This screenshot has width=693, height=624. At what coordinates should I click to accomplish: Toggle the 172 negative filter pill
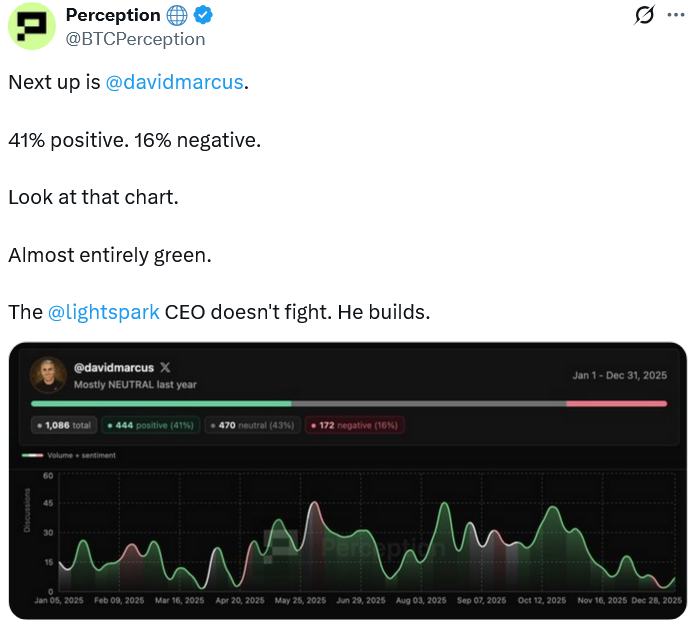click(355, 425)
